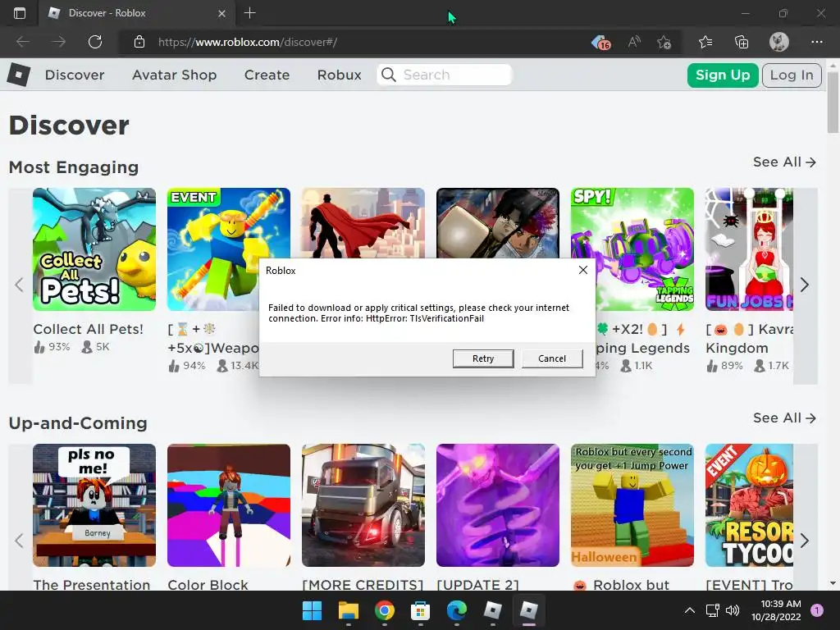Click See All for Most Engaging
The height and width of the screenshot is (630, 840).
(x=784, y=162)
